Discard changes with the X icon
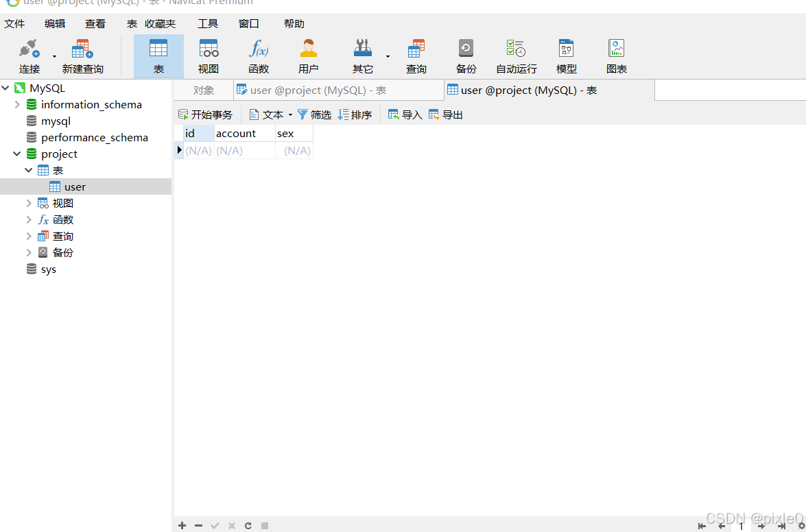 tap(231, 525)
